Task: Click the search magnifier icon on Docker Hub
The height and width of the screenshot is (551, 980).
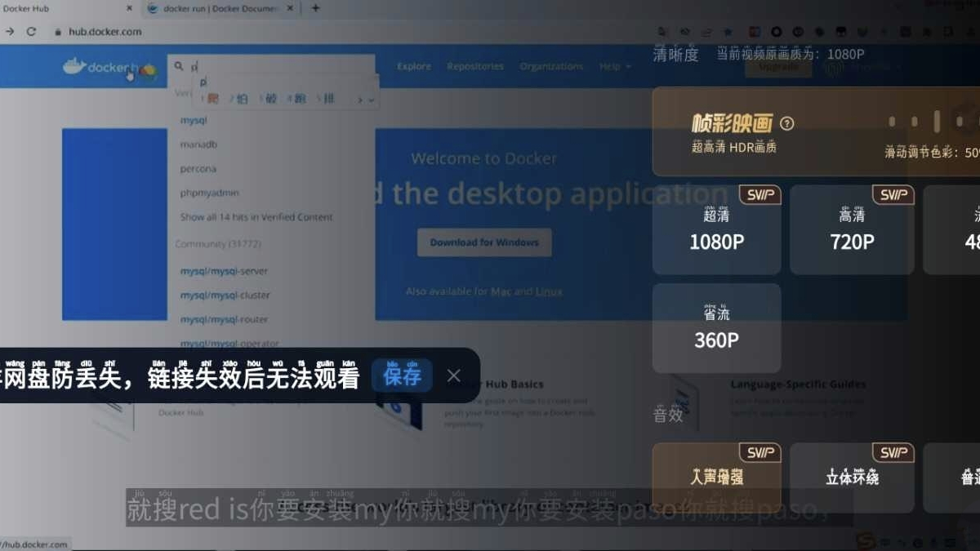Action: tap(179, 67)
